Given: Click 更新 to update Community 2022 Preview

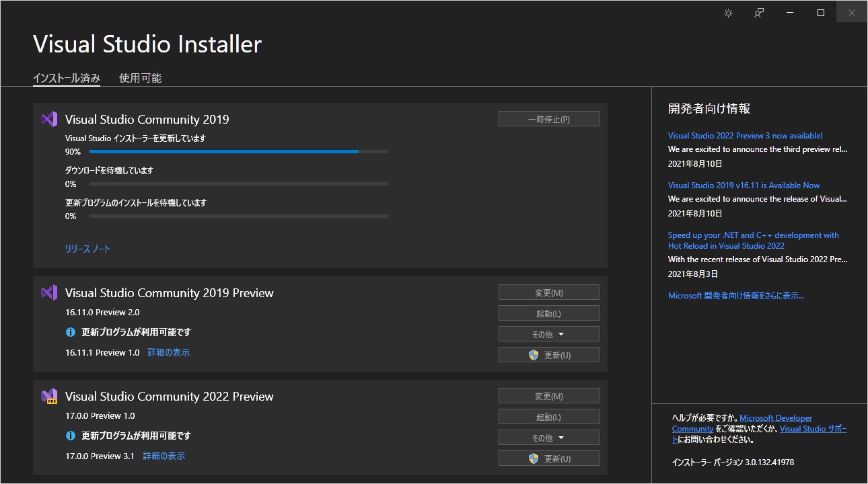Looking at the screenshot, I should click(548, 458).
